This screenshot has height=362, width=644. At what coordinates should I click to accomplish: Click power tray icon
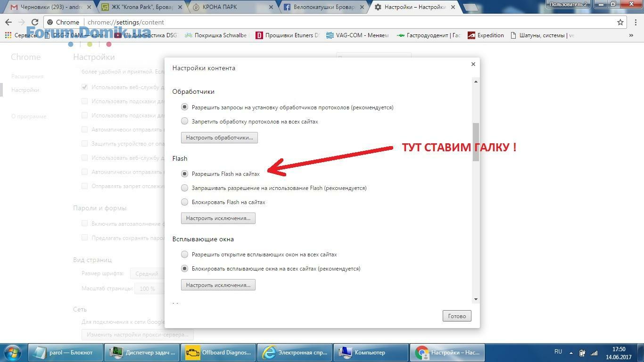583,353
